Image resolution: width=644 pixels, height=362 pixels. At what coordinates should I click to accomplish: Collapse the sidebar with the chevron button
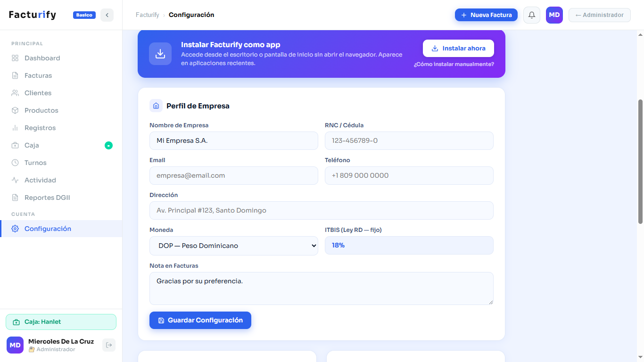click(107, 15)
